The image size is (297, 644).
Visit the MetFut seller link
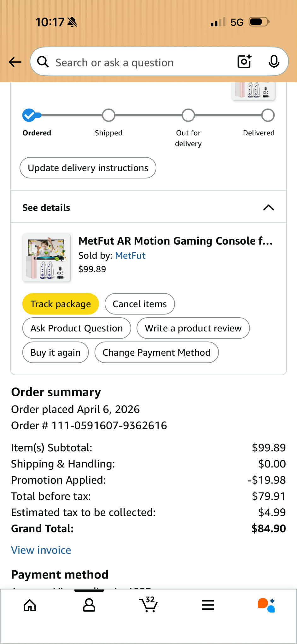pyautogui.click(x=130, y=255)
